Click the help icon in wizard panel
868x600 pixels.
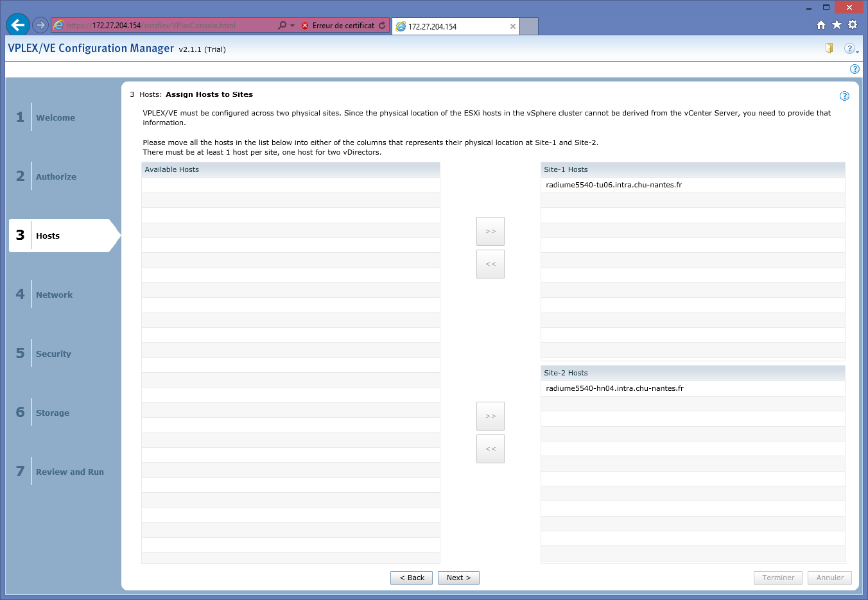844,96
